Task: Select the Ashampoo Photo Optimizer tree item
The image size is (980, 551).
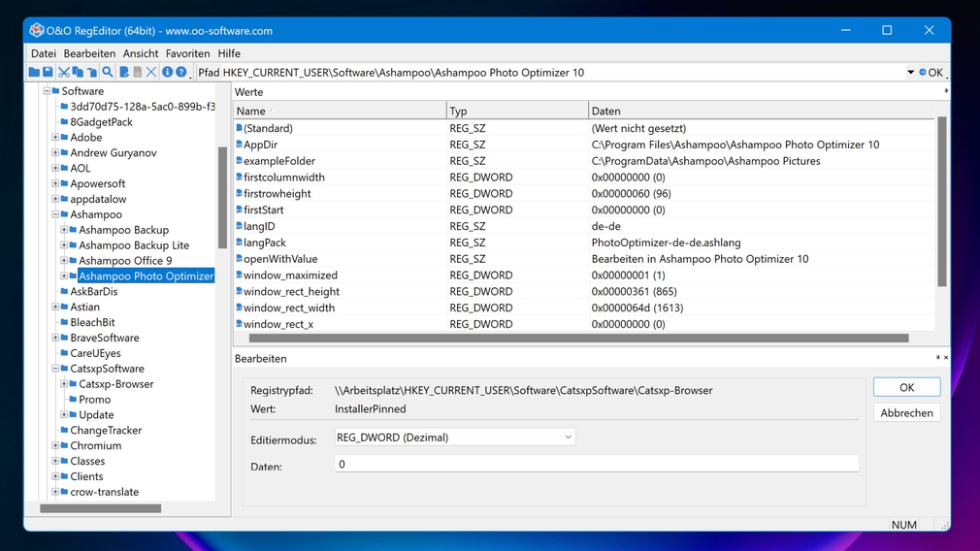Action: coord(146,276)
